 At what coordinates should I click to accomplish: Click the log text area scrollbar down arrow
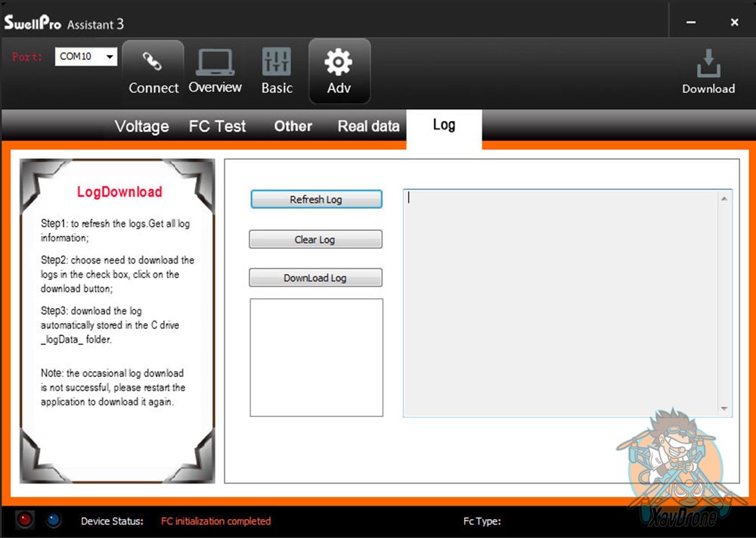coord(725,409)
